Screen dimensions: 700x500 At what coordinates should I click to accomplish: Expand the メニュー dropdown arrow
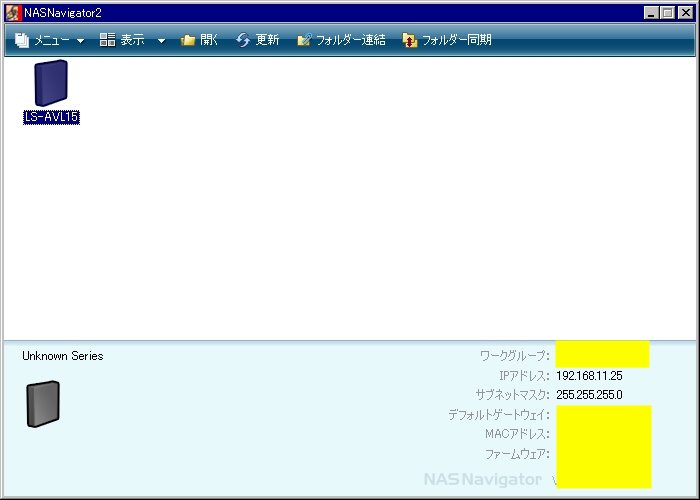pyautogui.click(x=80, y=41)
